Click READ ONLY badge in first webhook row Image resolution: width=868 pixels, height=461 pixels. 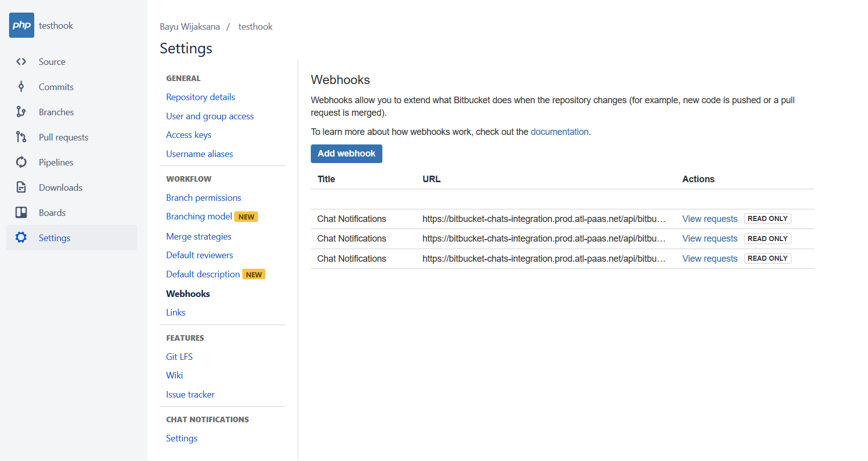tap(767, 219)
